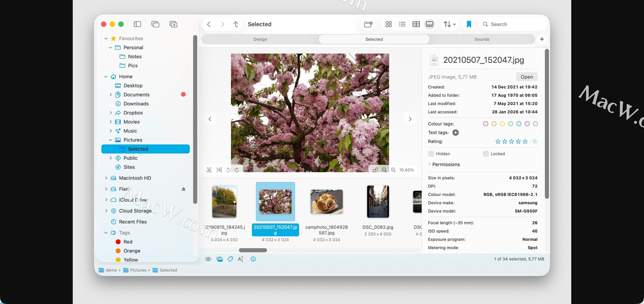Select the DSC_0083.jpg thumbnail
This screenshot has width=644, height=304.
pos(378,202)
